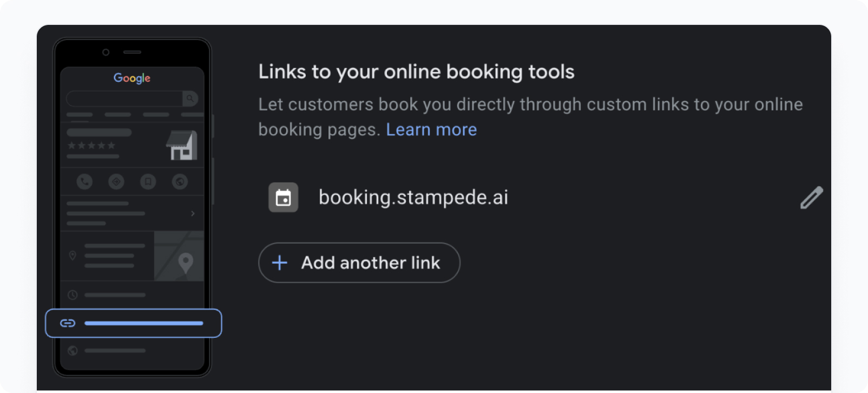Click the mockup search input field
The height and width of the screenshot is (393, 868).
pos(124,99)
